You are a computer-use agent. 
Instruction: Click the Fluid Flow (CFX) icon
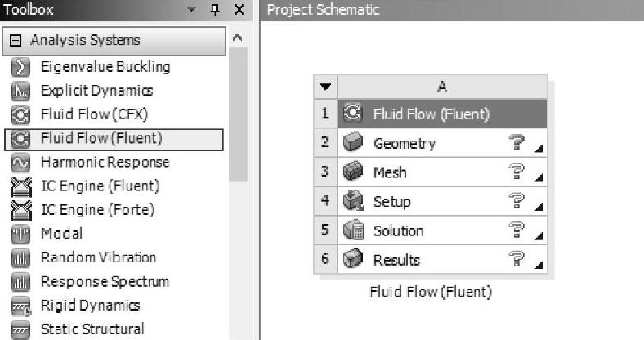point(20,114)
